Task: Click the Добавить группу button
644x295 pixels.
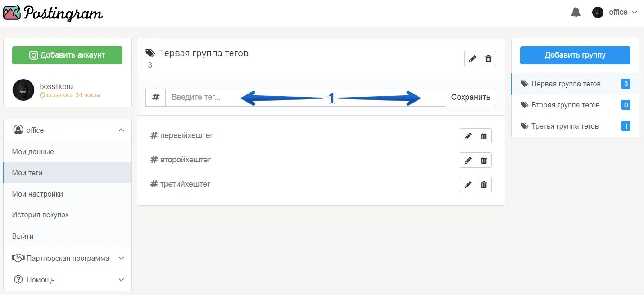Action: coord(575,55)
